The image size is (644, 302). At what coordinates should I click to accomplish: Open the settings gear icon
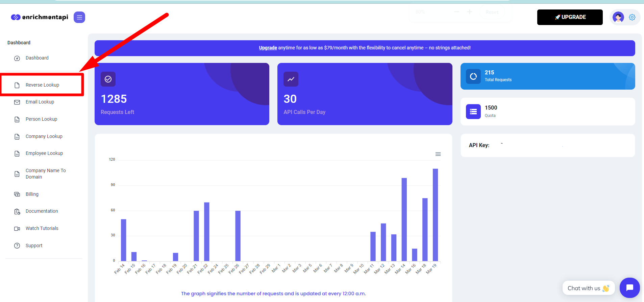point(632,17)
